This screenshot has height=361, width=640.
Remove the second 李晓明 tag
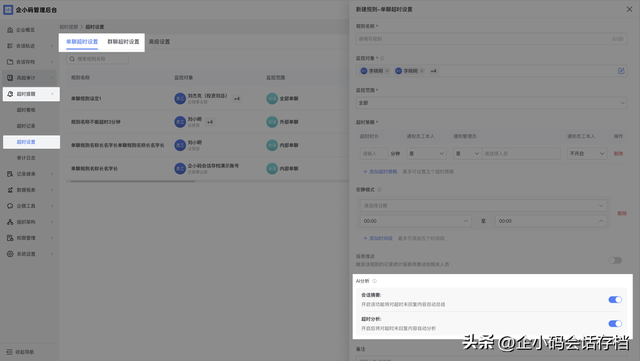422,71
